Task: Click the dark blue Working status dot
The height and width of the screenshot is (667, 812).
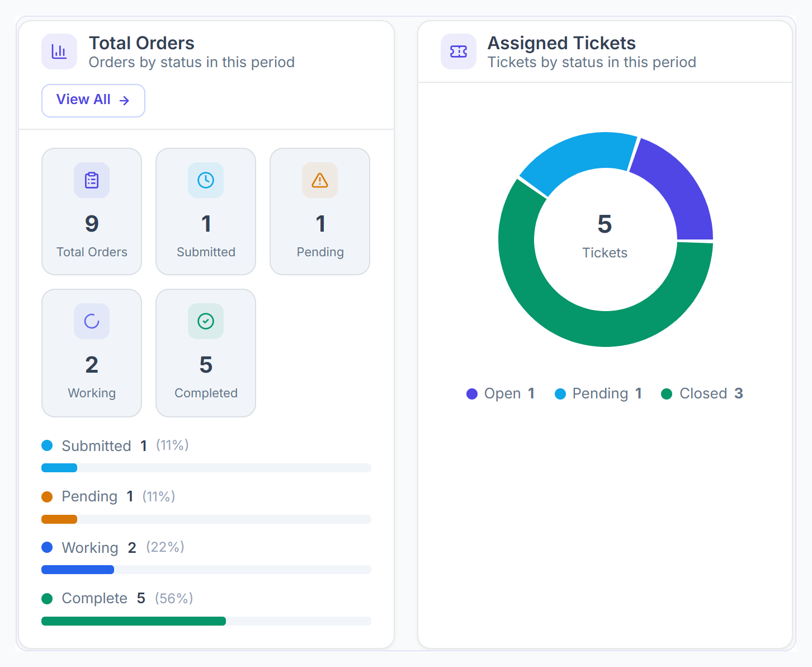Action: (47, 547)
